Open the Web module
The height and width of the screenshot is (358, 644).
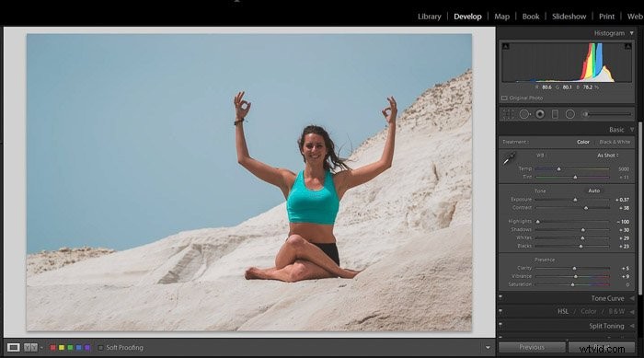pos(635,17)
